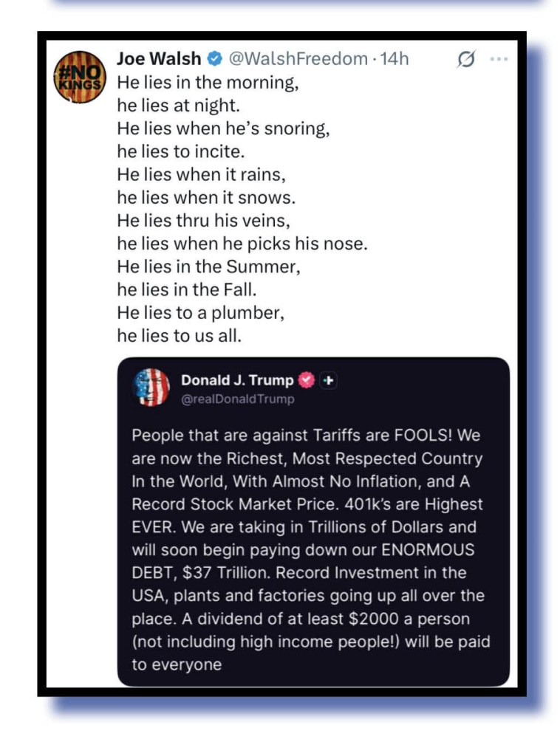Click the pink verified badge beside Trump
The height and width of the screenshot is (756, 560).
(306, 381)
